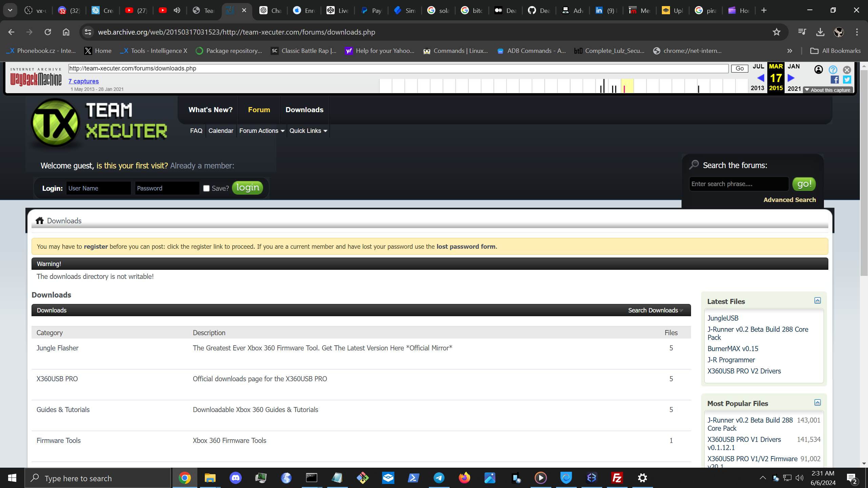This screenshot has width=868, height=488.
Task: Collapse the Latest Files panel
Action: pyautogui.click(x=817, y=301)
